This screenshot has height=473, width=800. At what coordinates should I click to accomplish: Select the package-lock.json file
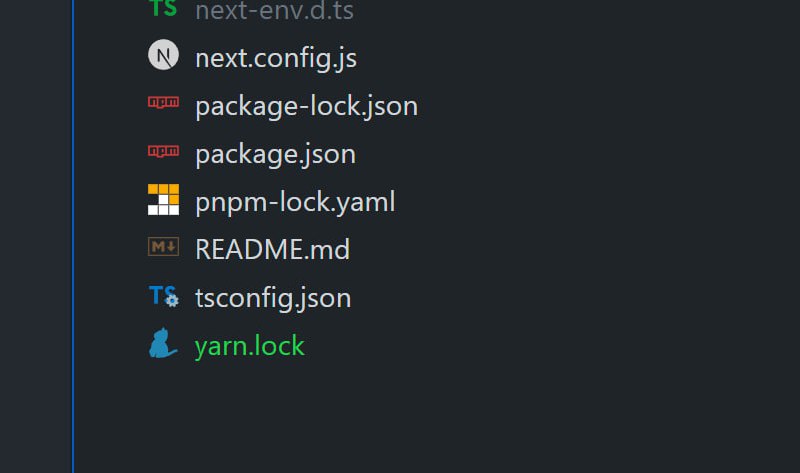pos(306,106)
